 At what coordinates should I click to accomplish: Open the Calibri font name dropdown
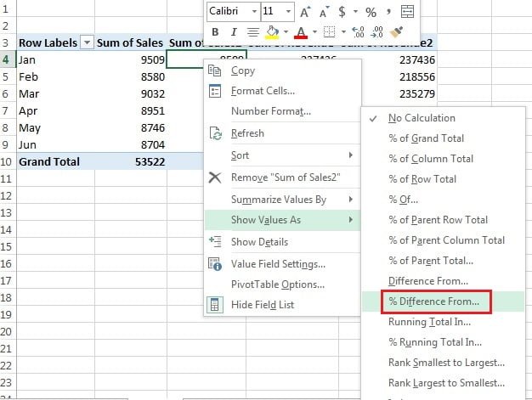(x=254, y=12)
